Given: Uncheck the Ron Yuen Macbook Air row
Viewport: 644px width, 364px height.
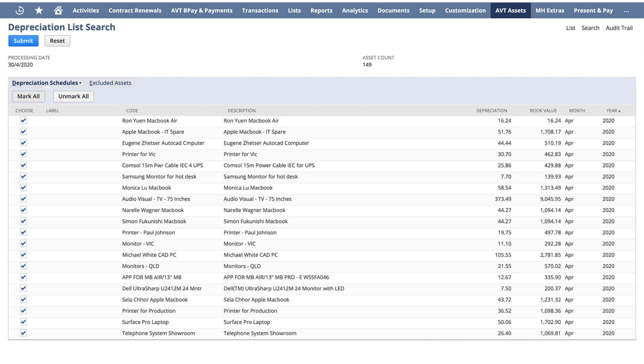Looking at the screenshot, I should tap(23, 120).
